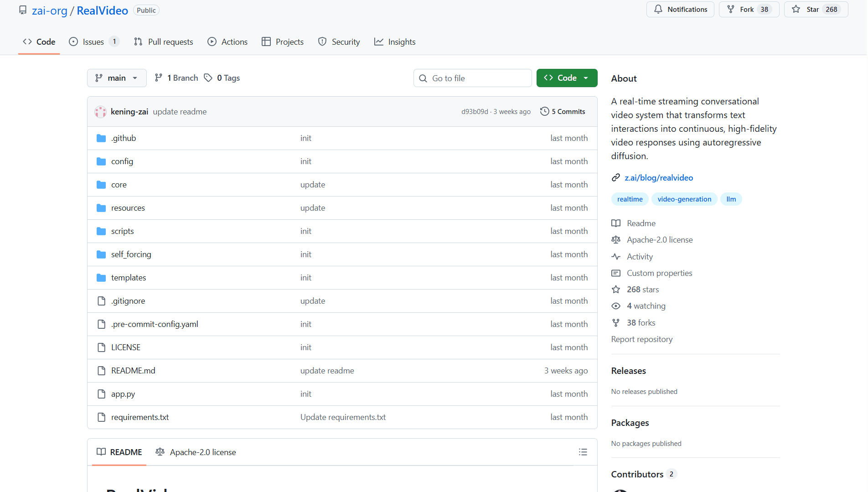Click the eye icon next to watching
Viewport: 868px width, 492px height.
pos(616,306)
